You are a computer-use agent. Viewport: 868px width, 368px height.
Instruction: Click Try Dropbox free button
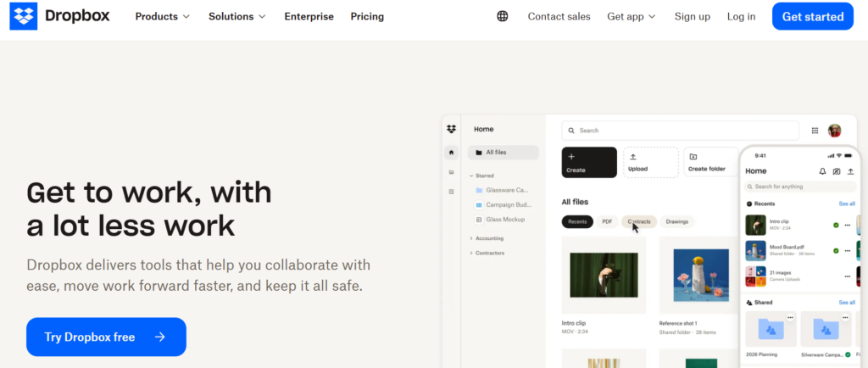tap(106, 337)
